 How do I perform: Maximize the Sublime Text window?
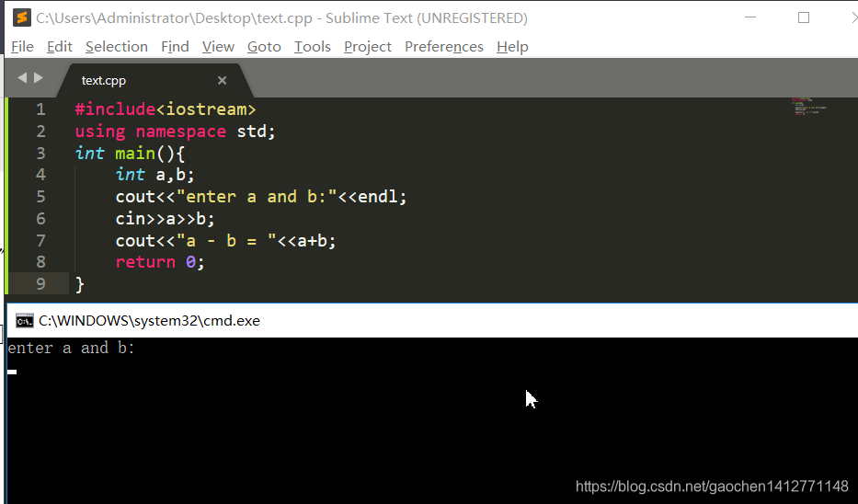coord(803,17)
